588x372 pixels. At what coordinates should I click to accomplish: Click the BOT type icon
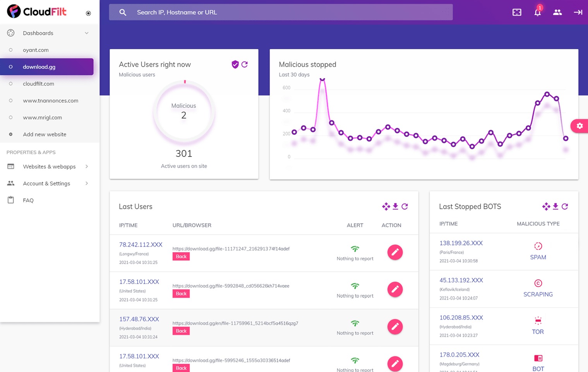coord(538,358)
